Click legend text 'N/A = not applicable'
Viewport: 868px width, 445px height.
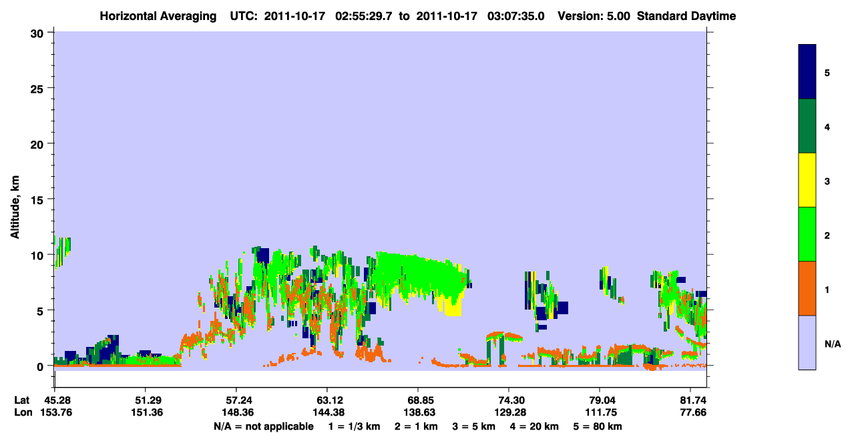263,426
